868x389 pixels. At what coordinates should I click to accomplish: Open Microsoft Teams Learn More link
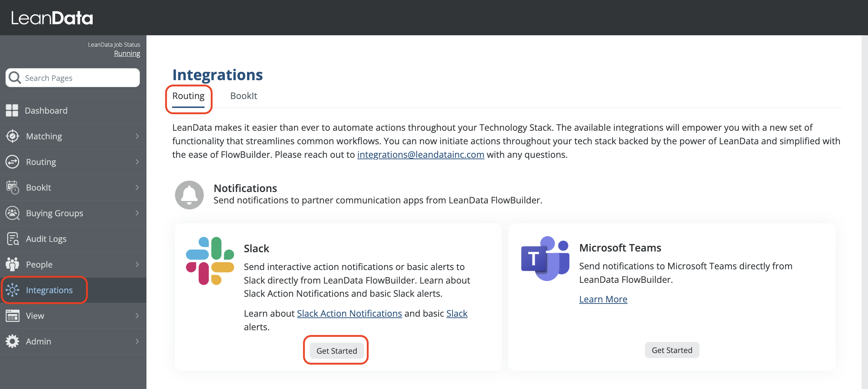tap(603, 299)
